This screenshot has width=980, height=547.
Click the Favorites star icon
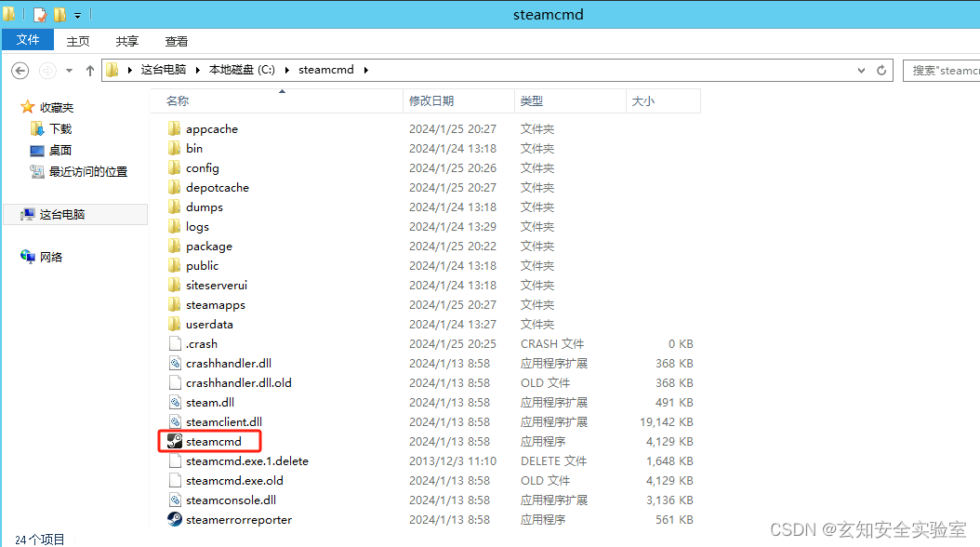pyautogui.click(x=28, y=107)
